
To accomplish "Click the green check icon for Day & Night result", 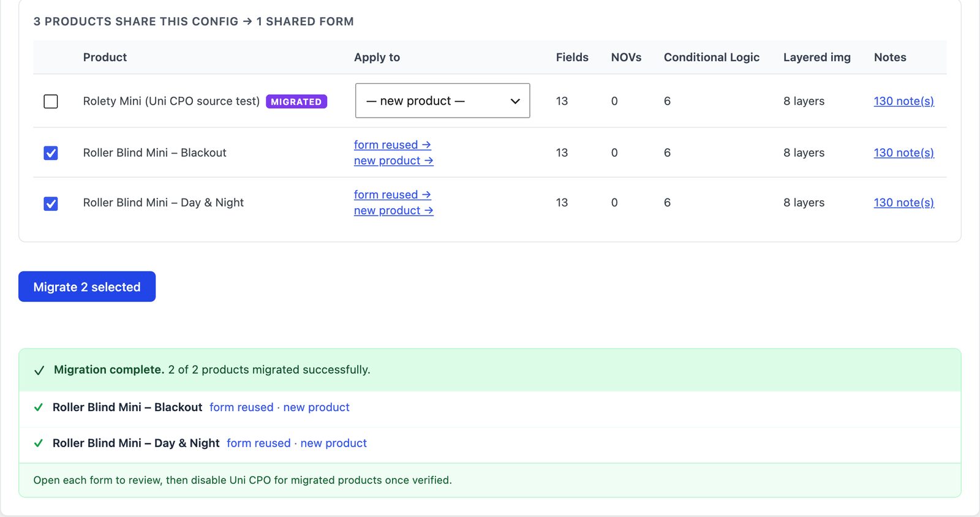I will (x=39, y=443).
